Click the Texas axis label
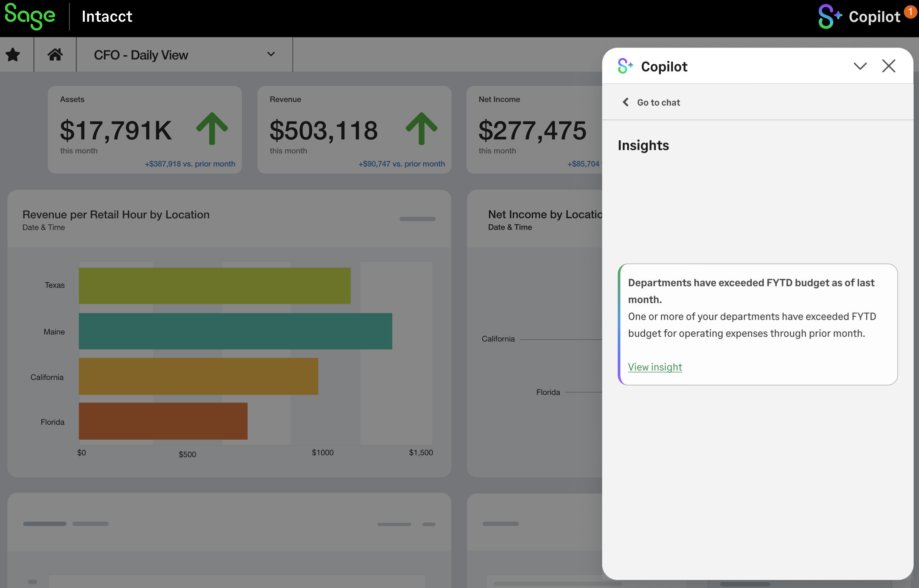This screenshot has height=588, width=919. click(55, 285)
